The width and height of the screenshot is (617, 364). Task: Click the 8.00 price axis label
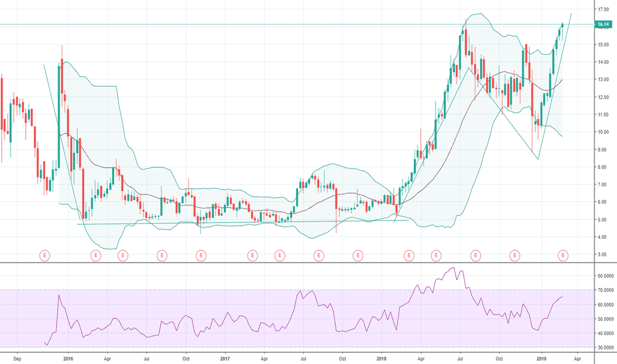pyautogui.click(x=604, y=167)
